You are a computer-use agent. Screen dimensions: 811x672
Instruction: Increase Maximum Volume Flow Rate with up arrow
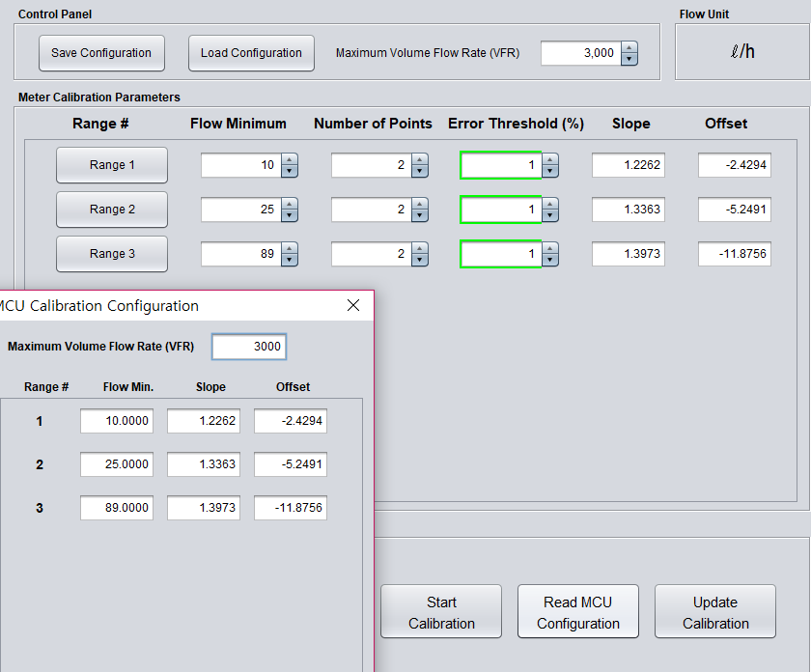629,47
